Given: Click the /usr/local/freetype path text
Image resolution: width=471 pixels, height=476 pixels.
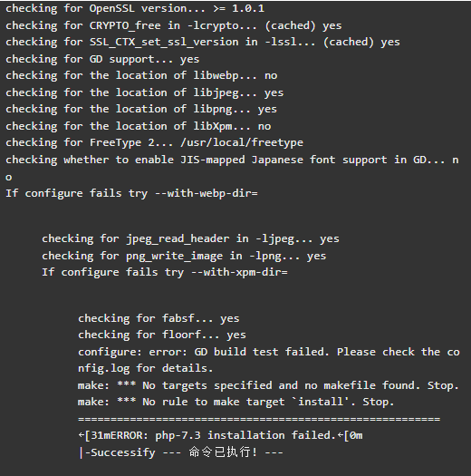Looking at the screenshot, I should tap(242, 142).
